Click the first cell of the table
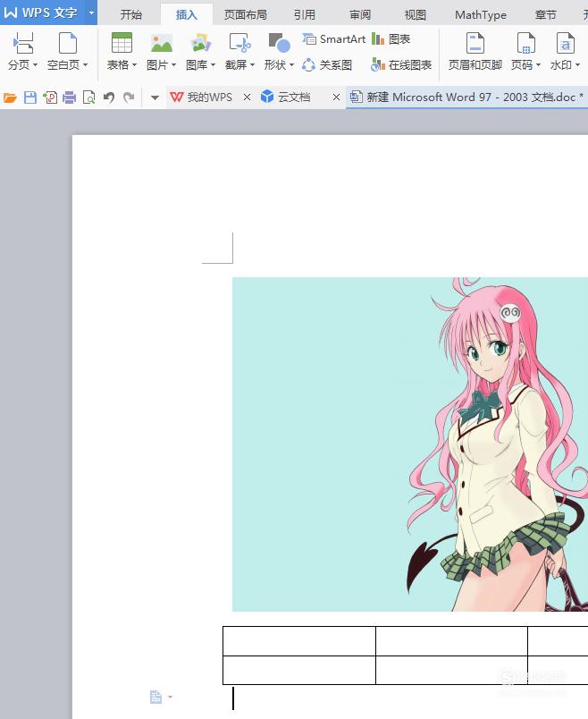588x719 pixels. tap(299, 641)
